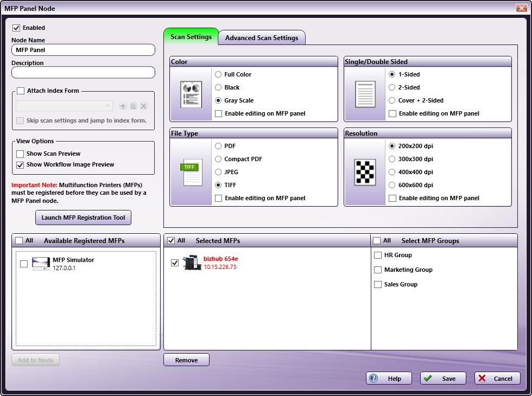Select the Full Color radio button
The width and height of the screenshot is (532, 396).
[x=218, y=74]
